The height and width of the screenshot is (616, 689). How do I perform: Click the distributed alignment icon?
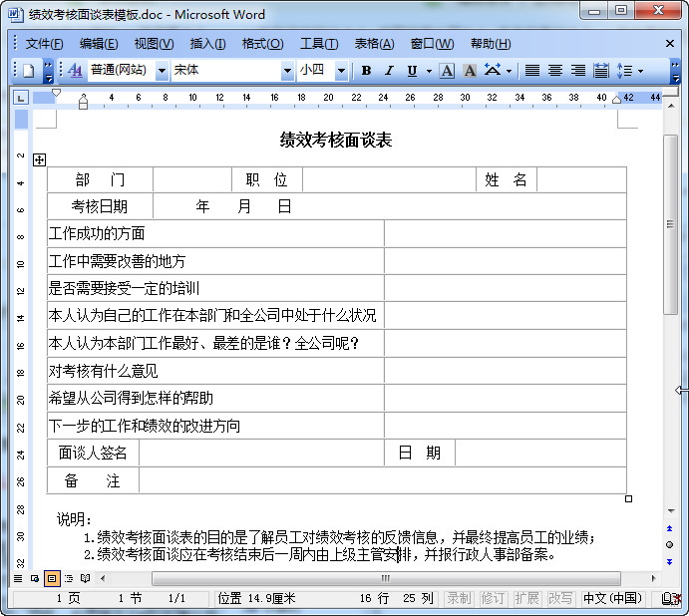tap(601, 71)
